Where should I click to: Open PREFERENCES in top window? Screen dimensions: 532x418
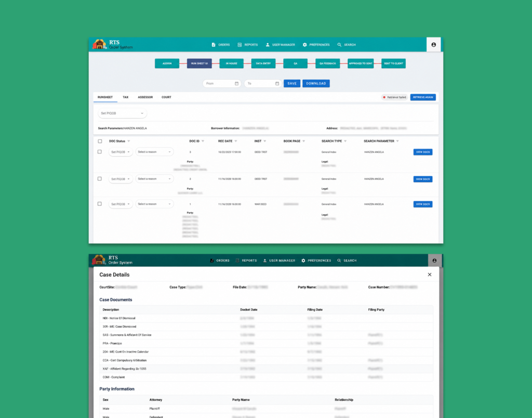tap(316, 45)
